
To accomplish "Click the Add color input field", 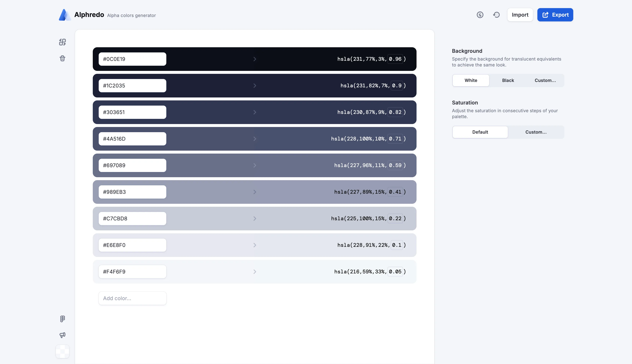I will pyautogui.click(x=132, y=298).
